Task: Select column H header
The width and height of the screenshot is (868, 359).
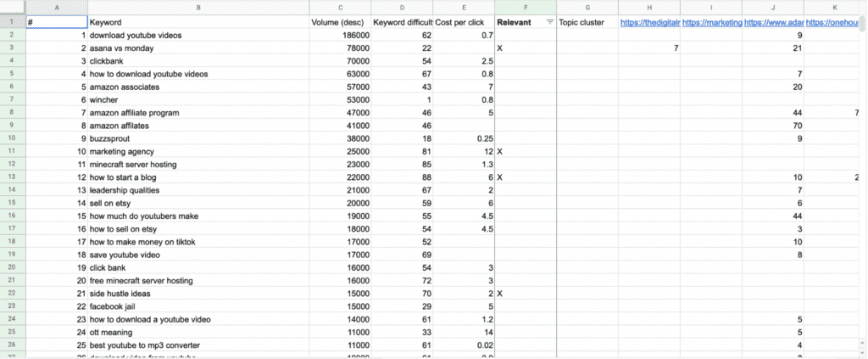Action: [x=649, y=7]
